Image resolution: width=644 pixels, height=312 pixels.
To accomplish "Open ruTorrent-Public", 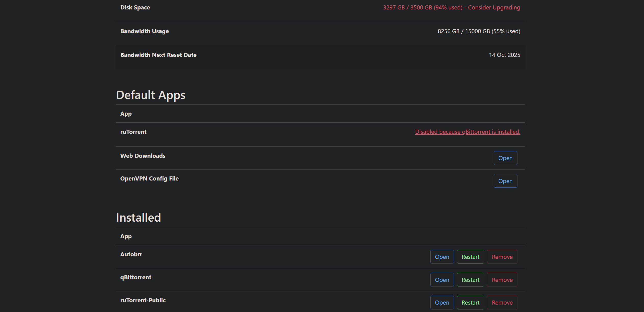I will (x=442, y=303).
